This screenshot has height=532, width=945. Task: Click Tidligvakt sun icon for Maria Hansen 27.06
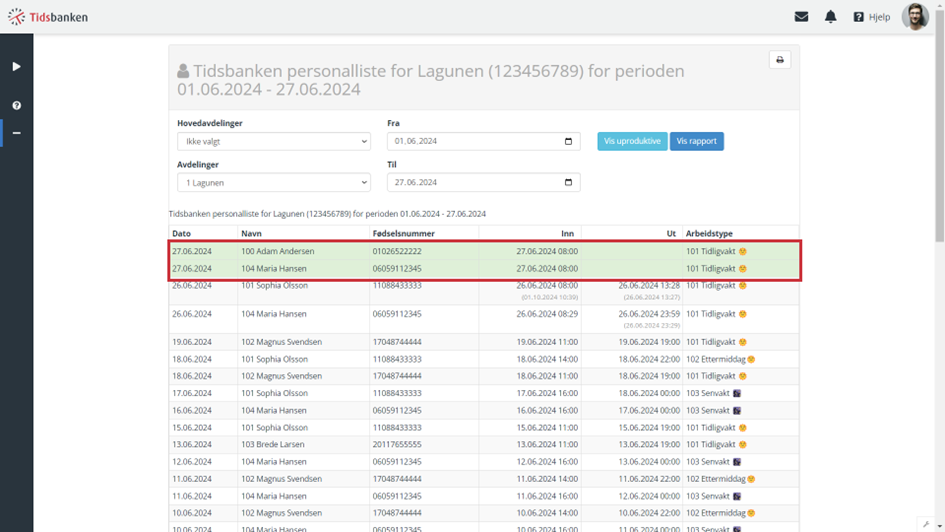(742, 269)
